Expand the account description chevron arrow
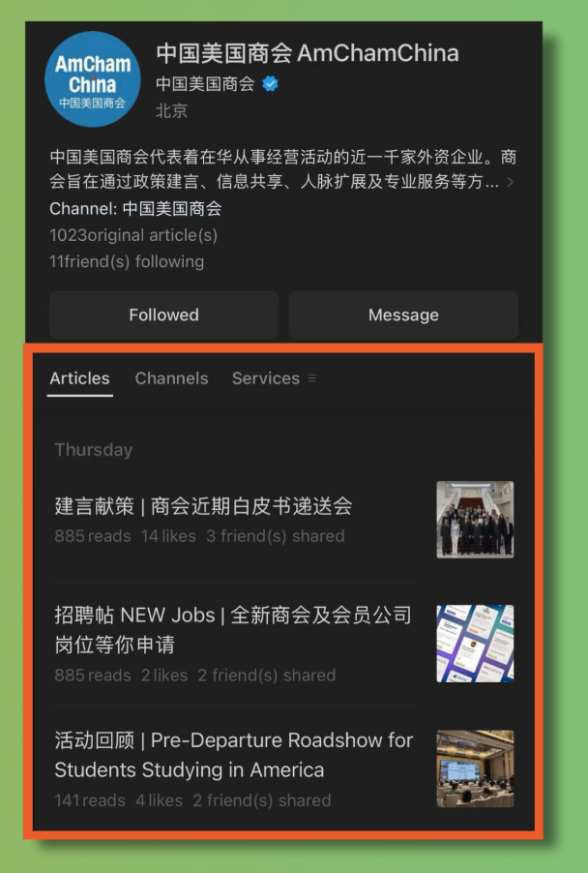The height and width of the screenshot is (873, 588). coord(510,182)
